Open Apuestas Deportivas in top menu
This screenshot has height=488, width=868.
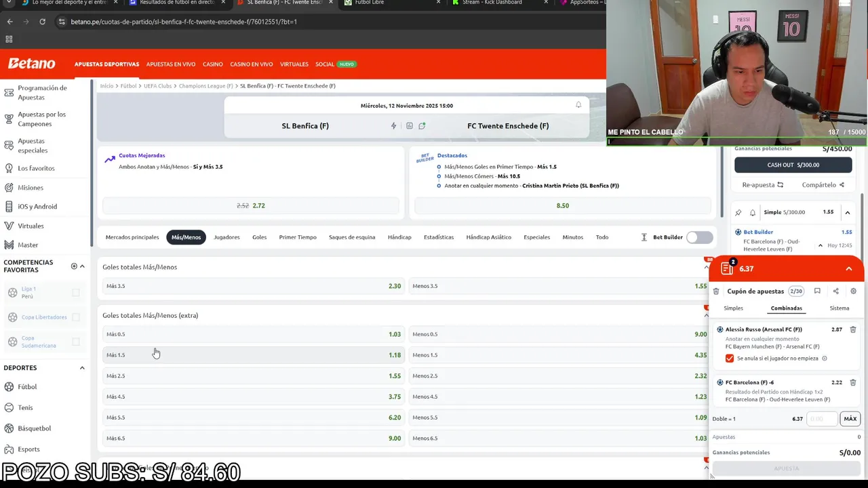[x=106, y=64]
